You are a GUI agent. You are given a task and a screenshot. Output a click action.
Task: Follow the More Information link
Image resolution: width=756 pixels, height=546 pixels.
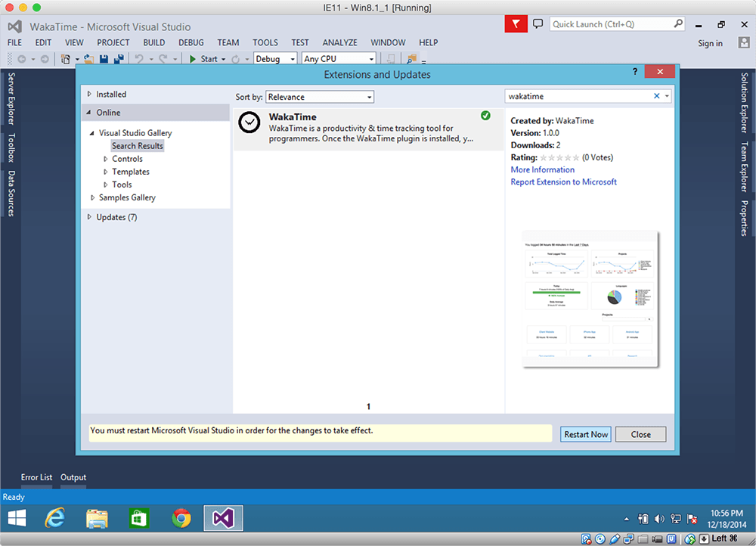coord(542,169)
